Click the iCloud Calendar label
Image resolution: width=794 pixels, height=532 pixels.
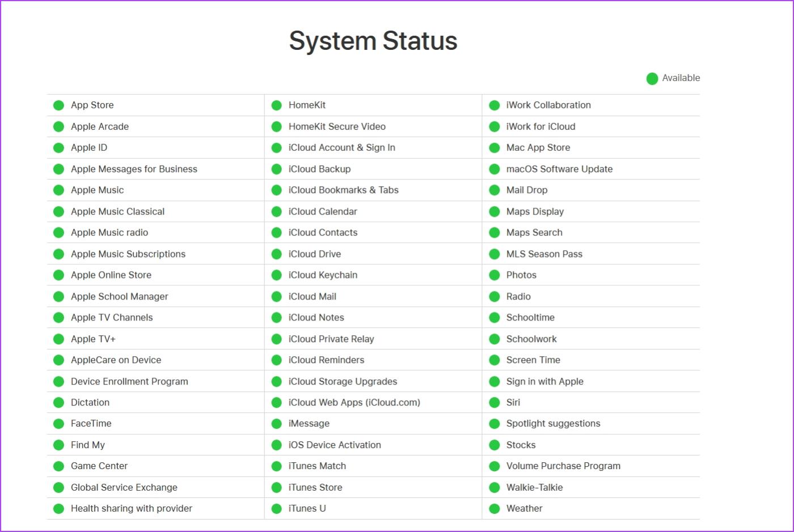click(323, 212)
